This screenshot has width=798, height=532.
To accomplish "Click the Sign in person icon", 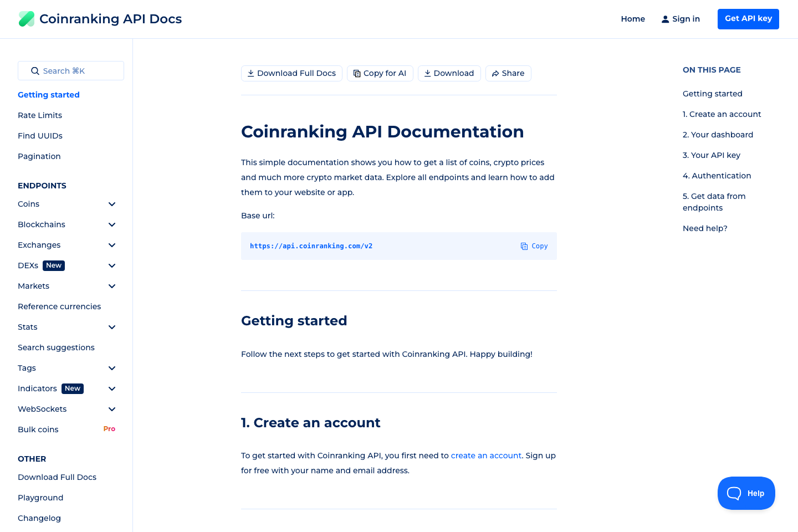I will coord(664,18).
